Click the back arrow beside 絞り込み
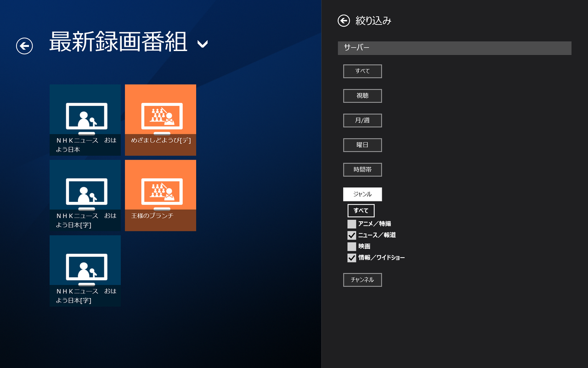 tap(344, 20)
